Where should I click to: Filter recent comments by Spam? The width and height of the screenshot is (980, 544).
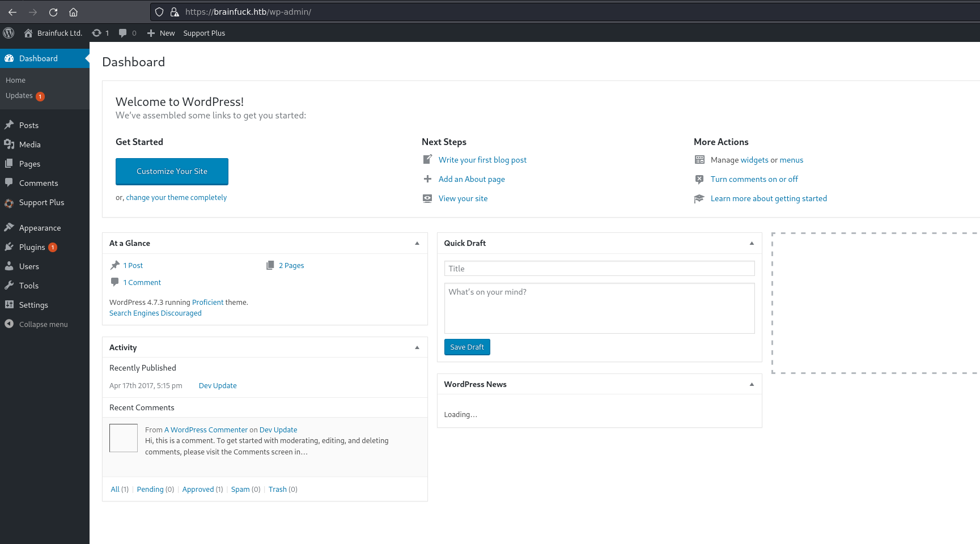[x=240, y=489]
